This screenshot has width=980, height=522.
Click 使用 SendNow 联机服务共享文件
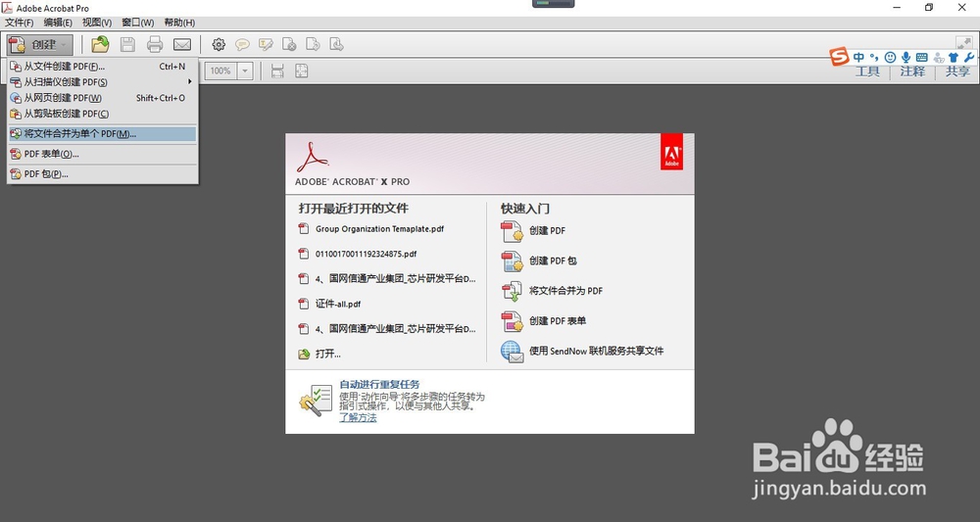[596, 351]
